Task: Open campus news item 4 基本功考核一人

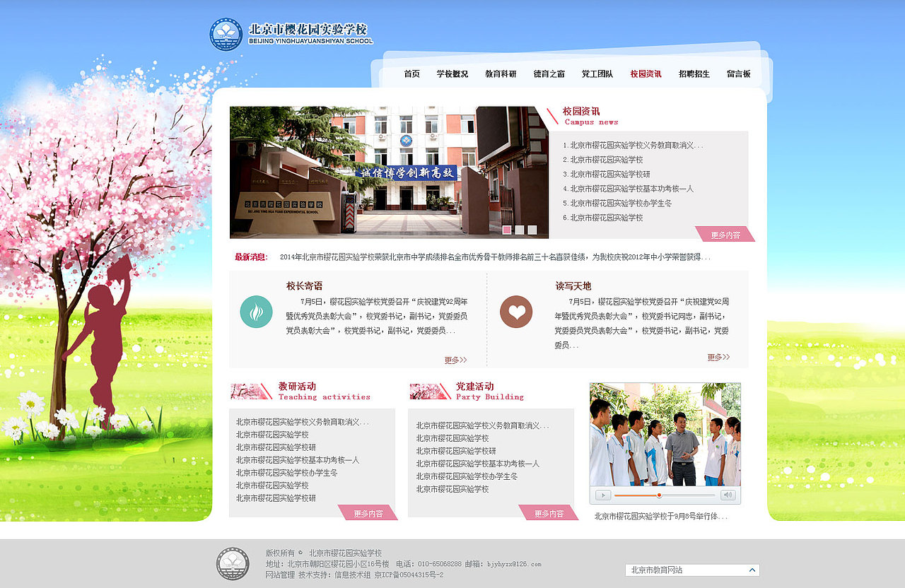Action: pos(629,189)
